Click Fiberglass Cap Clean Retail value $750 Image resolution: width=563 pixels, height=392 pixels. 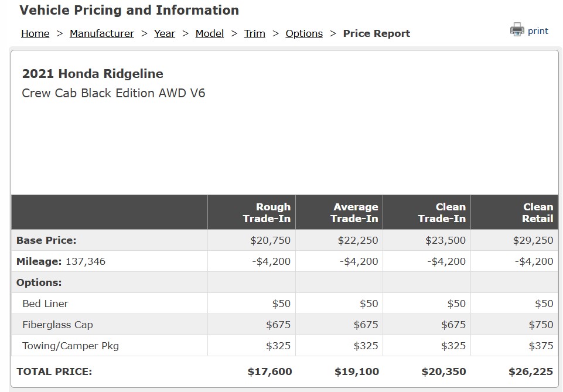(x=541, y=325)
